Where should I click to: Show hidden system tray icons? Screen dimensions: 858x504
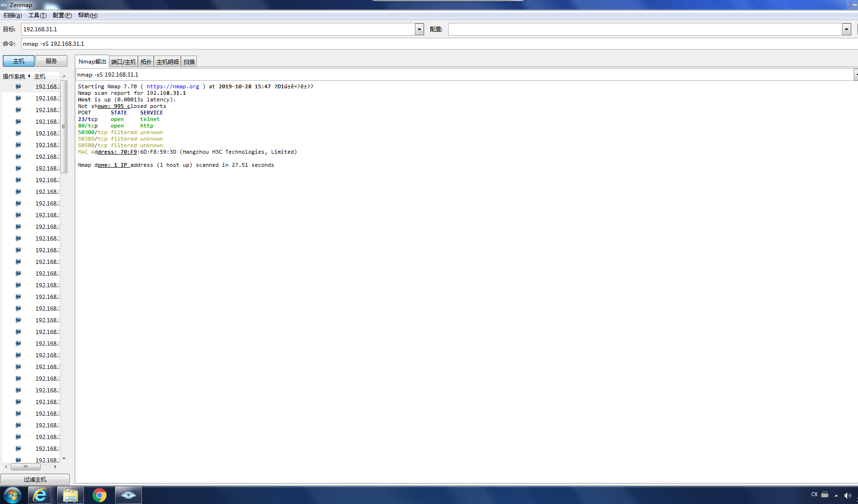(x=836, y=495)
